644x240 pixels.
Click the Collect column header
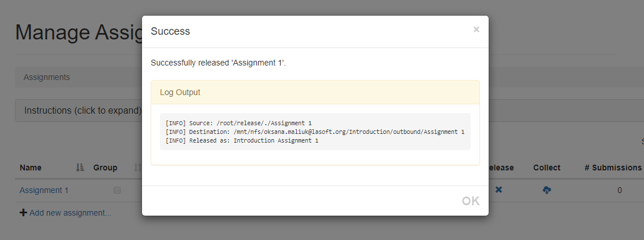pos(547,168)
